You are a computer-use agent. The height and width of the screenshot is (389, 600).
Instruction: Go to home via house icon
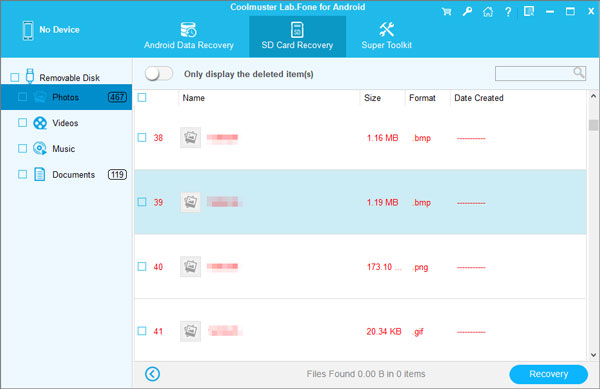(488, 12)
